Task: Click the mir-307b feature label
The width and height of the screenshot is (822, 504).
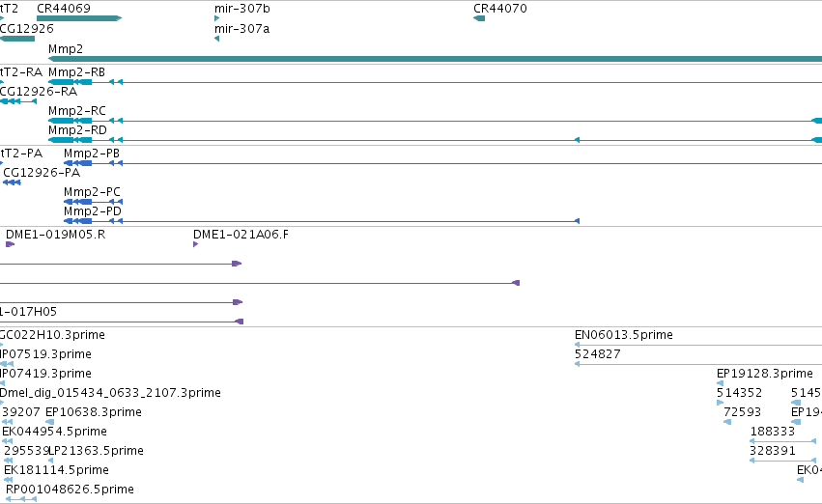Action: coord(242,9)
